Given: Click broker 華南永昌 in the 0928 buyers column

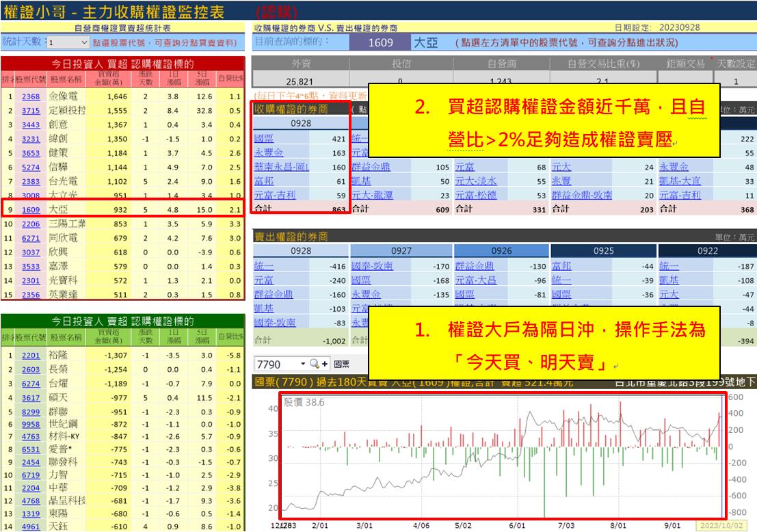Looking at the screenshot, I should tap(282, 167).
